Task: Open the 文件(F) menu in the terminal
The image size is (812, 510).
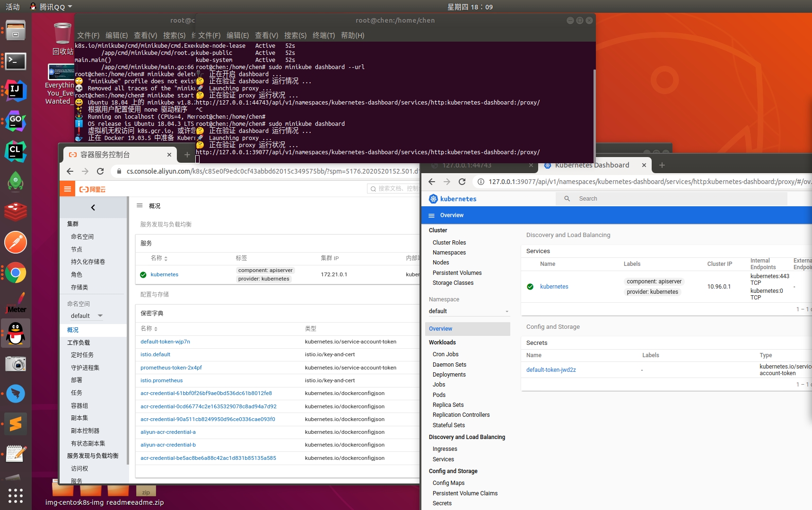Action: point(209,35)
